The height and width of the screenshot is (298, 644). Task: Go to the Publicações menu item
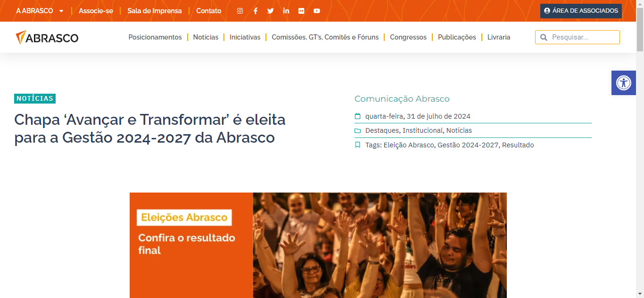click(457, 37)
